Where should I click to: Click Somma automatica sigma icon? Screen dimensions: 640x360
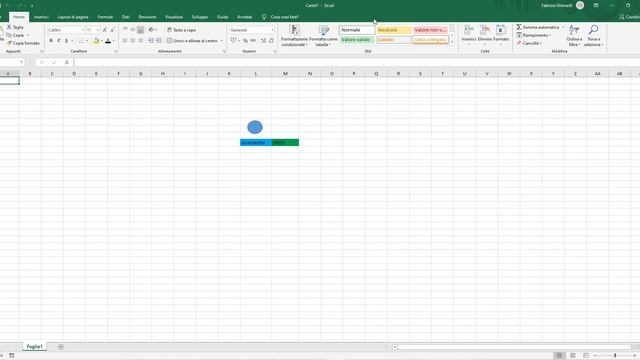pyautogui.click(x=519, y=27)
